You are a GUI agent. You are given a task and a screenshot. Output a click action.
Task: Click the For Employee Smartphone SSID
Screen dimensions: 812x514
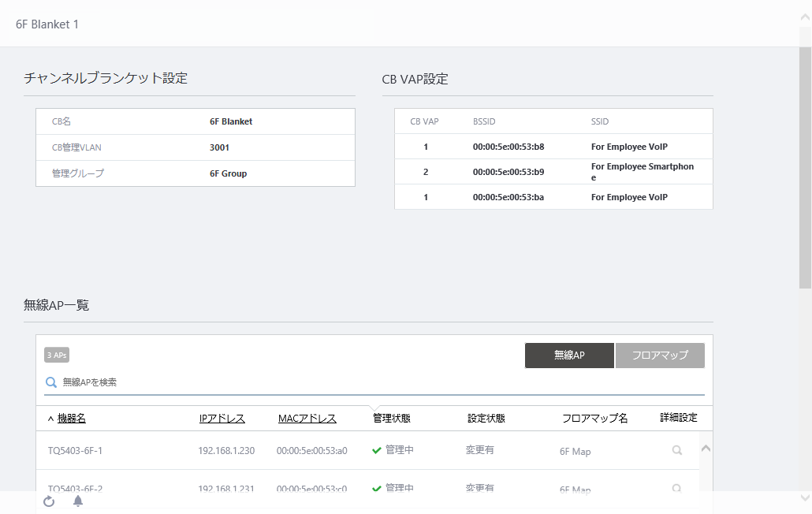643,172
